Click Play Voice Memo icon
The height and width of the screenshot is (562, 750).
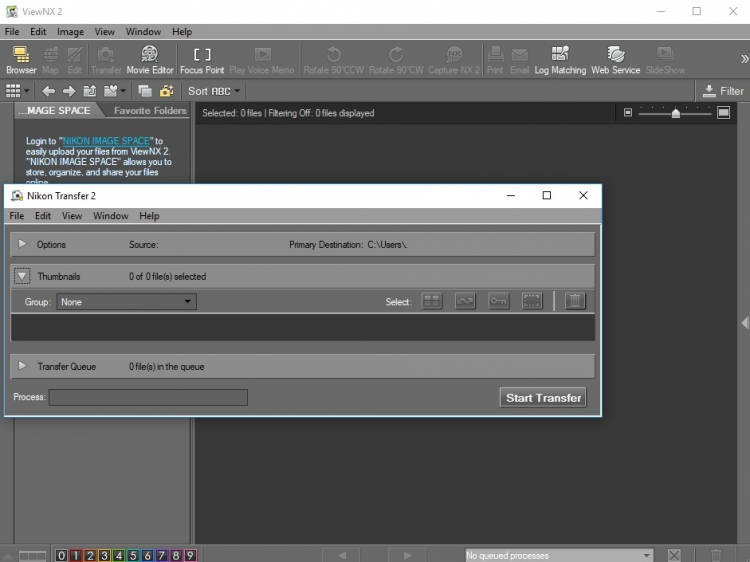click(x=262, y=60)
